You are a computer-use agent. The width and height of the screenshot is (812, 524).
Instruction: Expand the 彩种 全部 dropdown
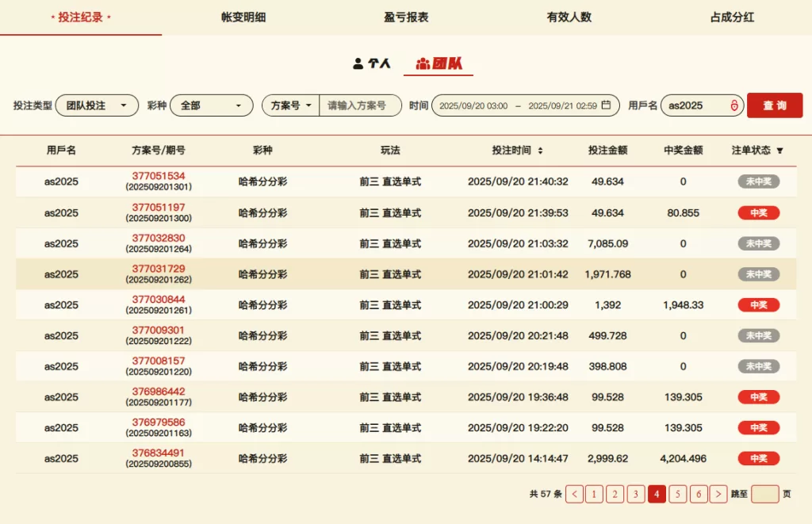(211, 105)
